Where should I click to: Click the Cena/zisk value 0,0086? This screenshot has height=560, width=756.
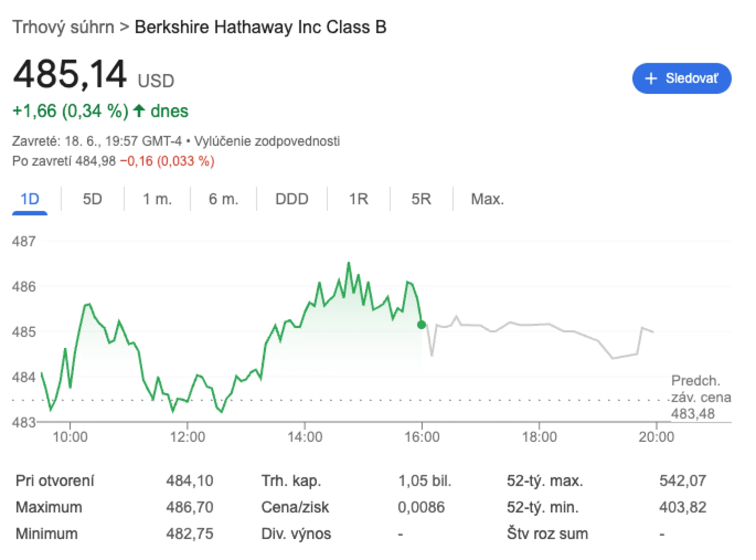pos(421,507)
